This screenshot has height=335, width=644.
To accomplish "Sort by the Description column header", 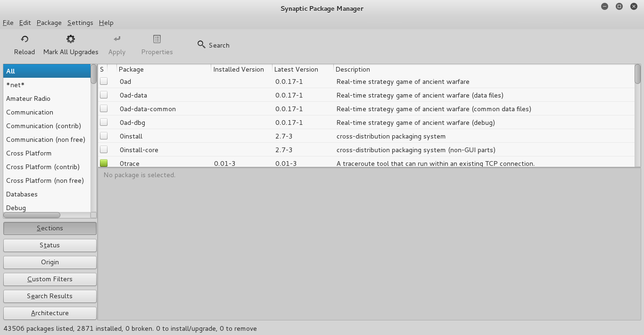I will point(484,69).
